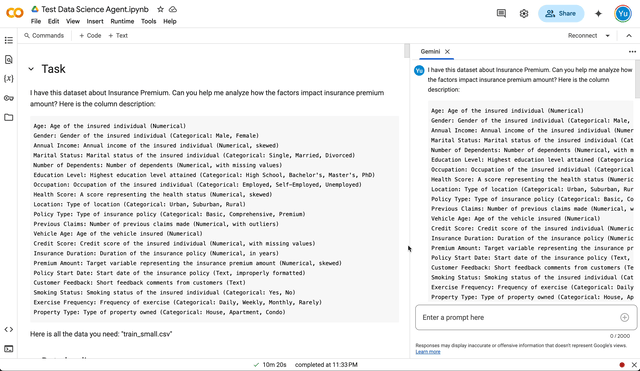
Task: Open the Commands search
Action: click(x=44, y=36)
